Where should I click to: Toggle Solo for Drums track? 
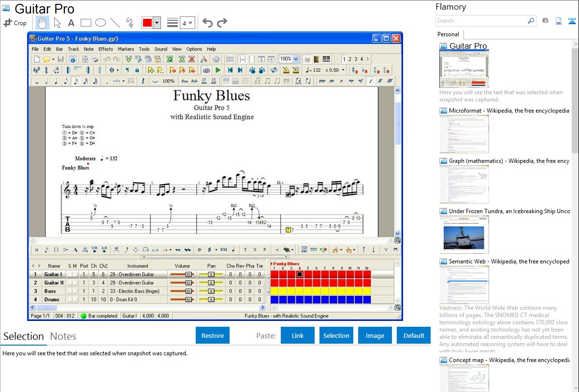point(70,300)
